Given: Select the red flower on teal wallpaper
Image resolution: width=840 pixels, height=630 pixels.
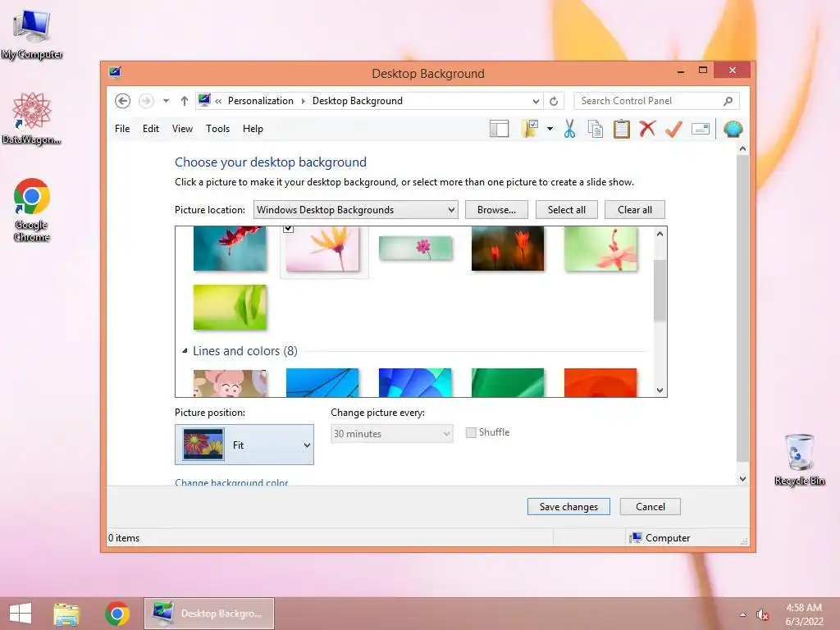Looking at the screenshot, I should [x=230, y=249].
